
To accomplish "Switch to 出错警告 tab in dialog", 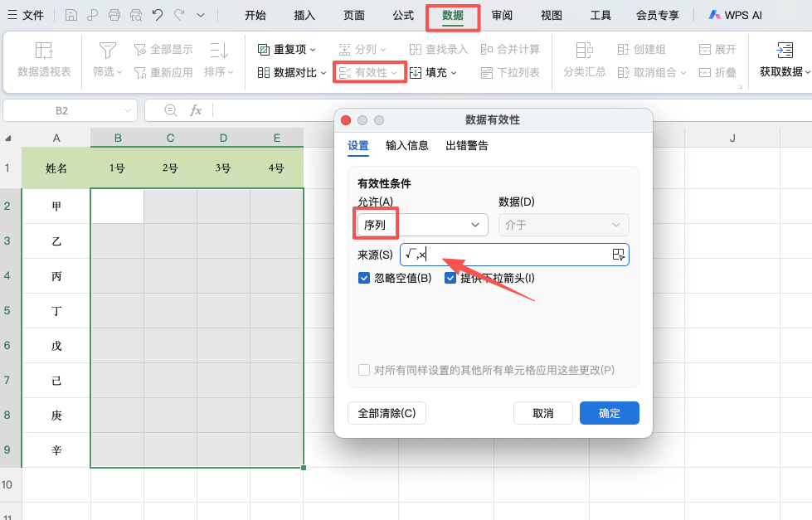I will (x=467, y=145).
